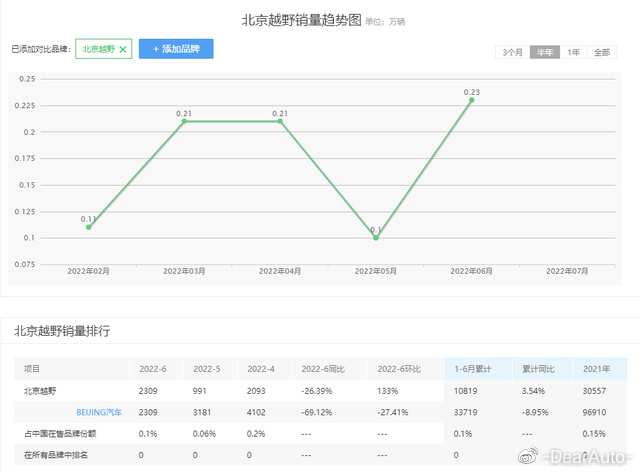
Task: Click the 占中国在售品牌份额 row label
Action: point(60,434)
